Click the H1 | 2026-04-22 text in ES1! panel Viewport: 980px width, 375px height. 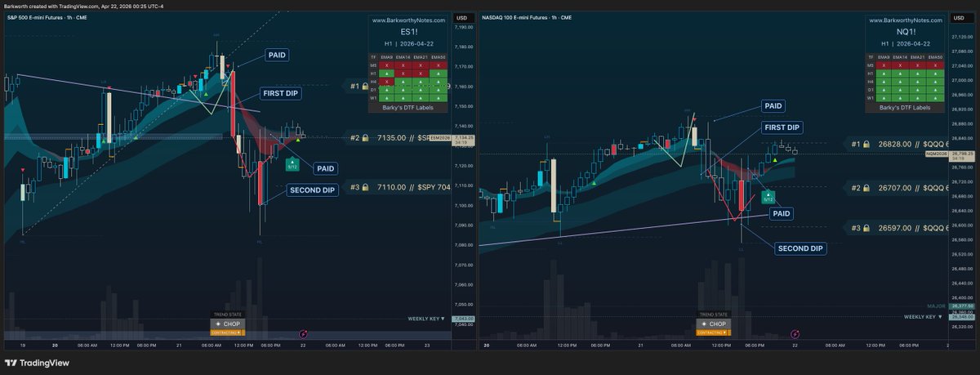(408, 43)
